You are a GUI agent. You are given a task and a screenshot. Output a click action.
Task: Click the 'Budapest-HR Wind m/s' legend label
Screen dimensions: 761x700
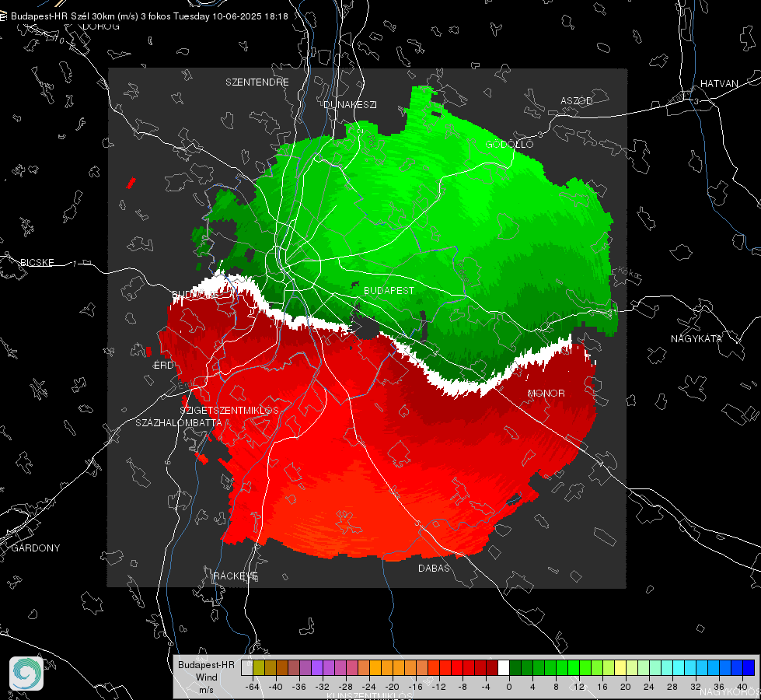pyautogui.click(x=206, y=677)
